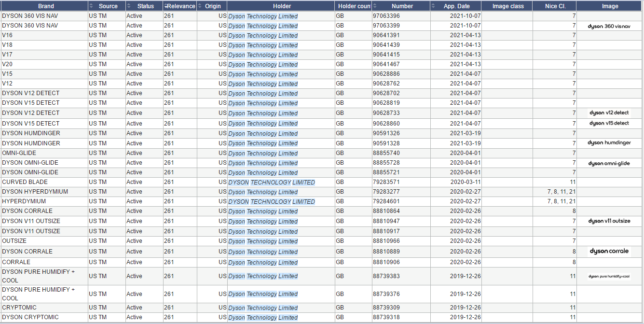The height and width of the screenshot is (324, 644).
Task: Open the dyson omni-glide logo thumbnail
Action: tap(609, 163)
